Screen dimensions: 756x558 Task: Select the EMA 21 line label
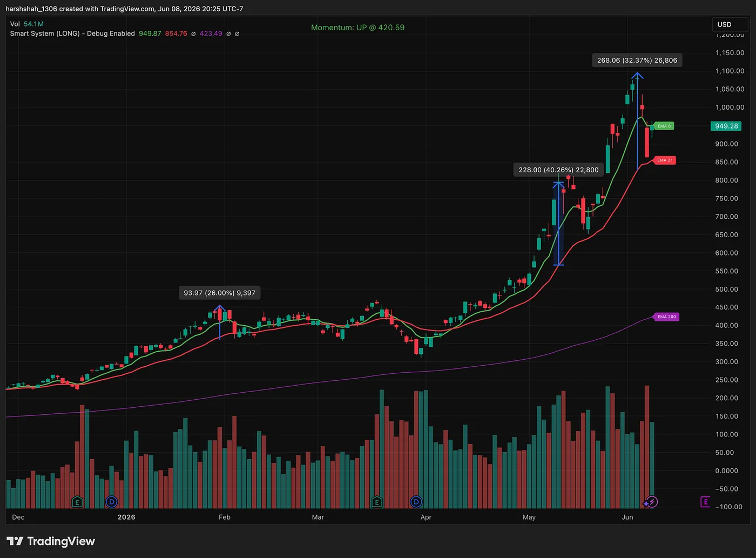665,160
